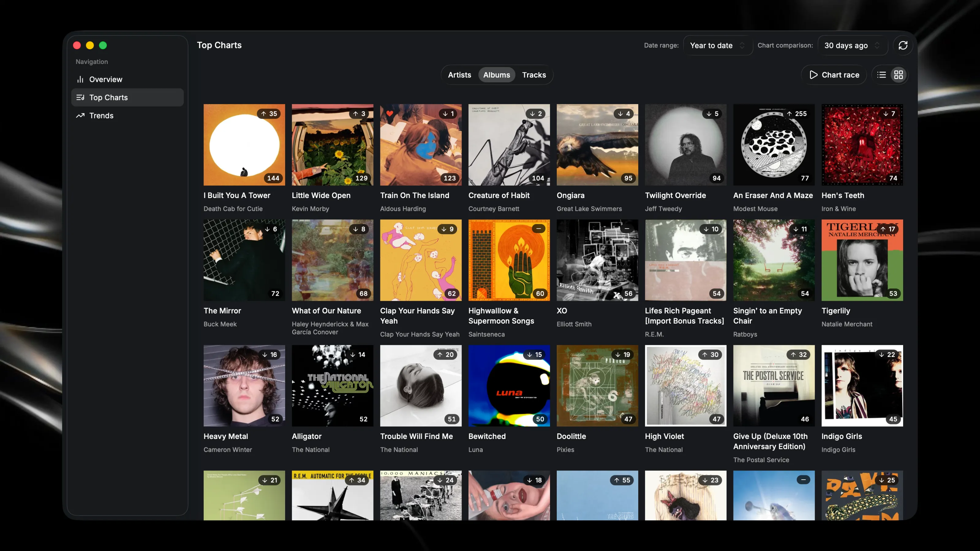Click the down 14 badge on Alligator
The width and height of the screenshot is (980, 551).
click(x=358, y=354)
